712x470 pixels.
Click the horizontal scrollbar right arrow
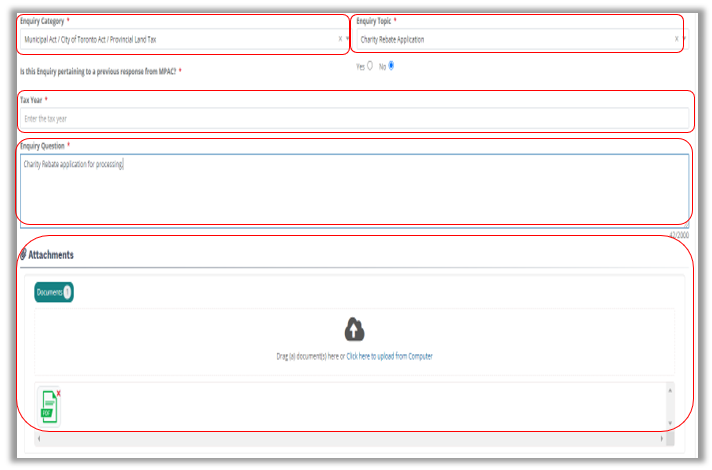[x=661, y=438]
